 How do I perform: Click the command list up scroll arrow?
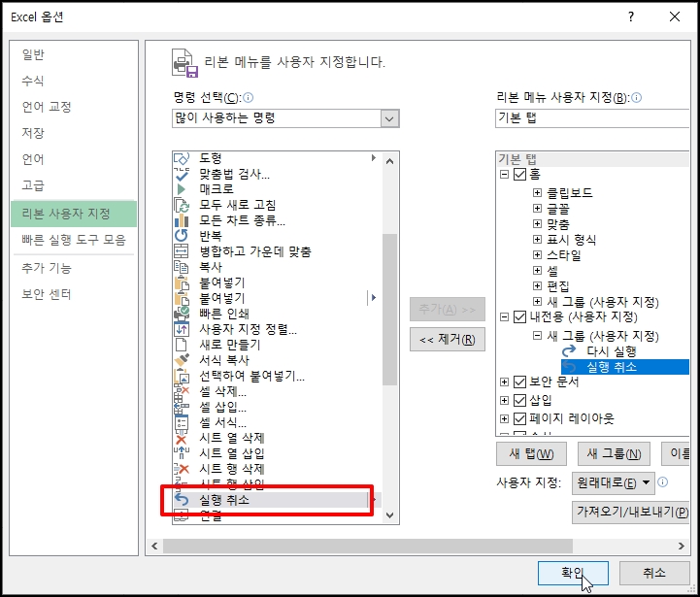click(389, 161)
